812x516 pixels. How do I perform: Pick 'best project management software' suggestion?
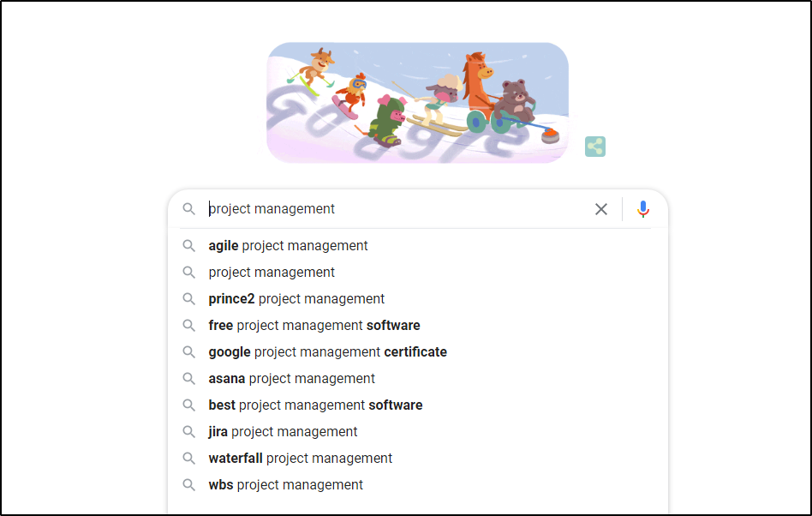(315, 405)
